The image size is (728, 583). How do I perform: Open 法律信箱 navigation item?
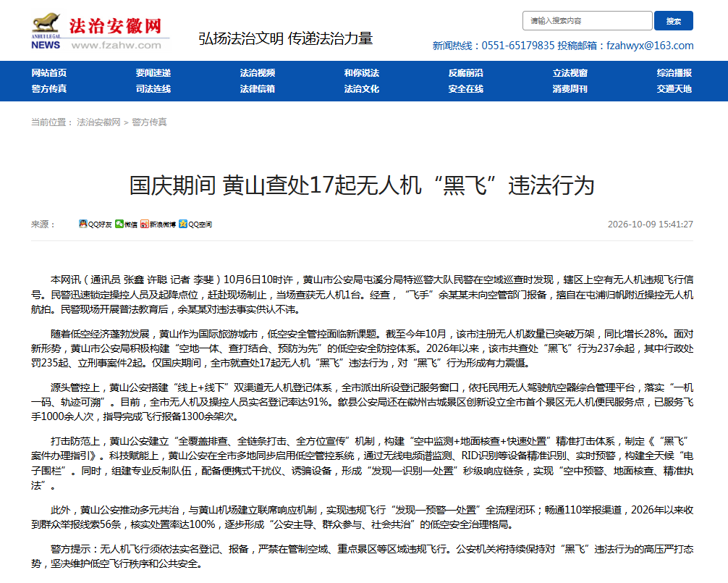tap(257, 89)
